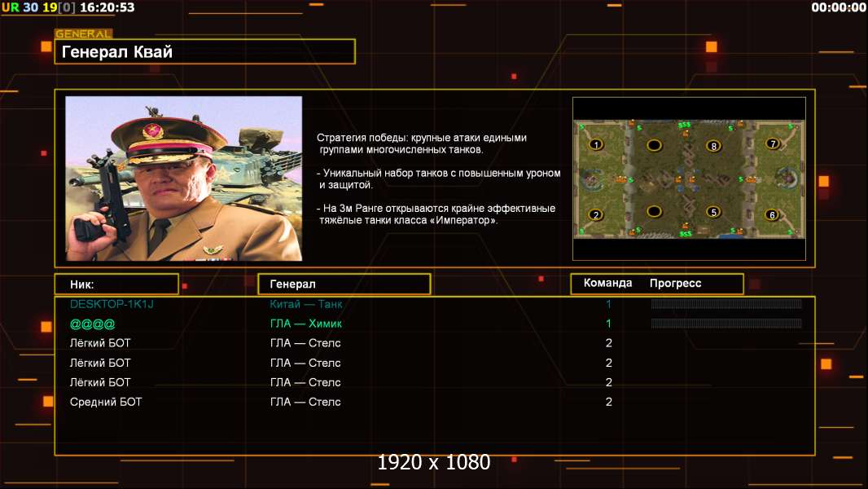Click ГЛА — Стелс in the Средний БОТ row
The image size is (868, 489).
[305, 402]
